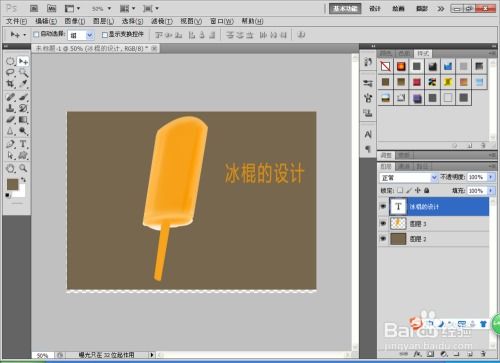Select the Quick Selection wand tool

tap(23, 73)
